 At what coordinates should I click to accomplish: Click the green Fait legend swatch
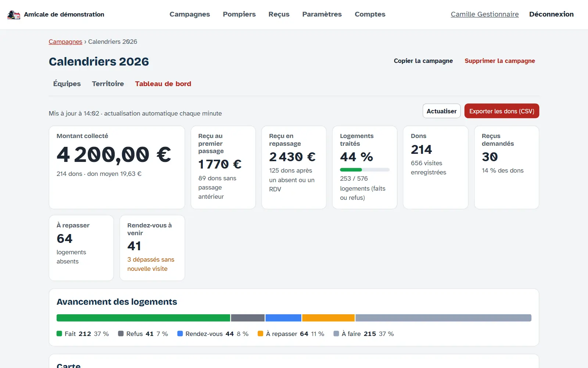click(59, 334)
